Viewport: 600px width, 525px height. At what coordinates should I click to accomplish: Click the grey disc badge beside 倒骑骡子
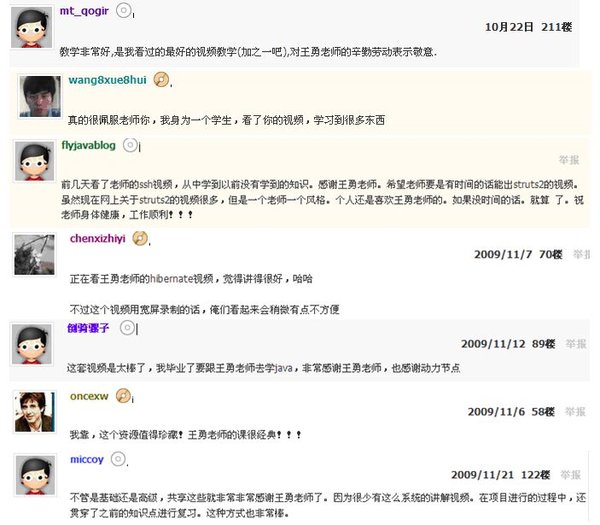pos(127,328)
